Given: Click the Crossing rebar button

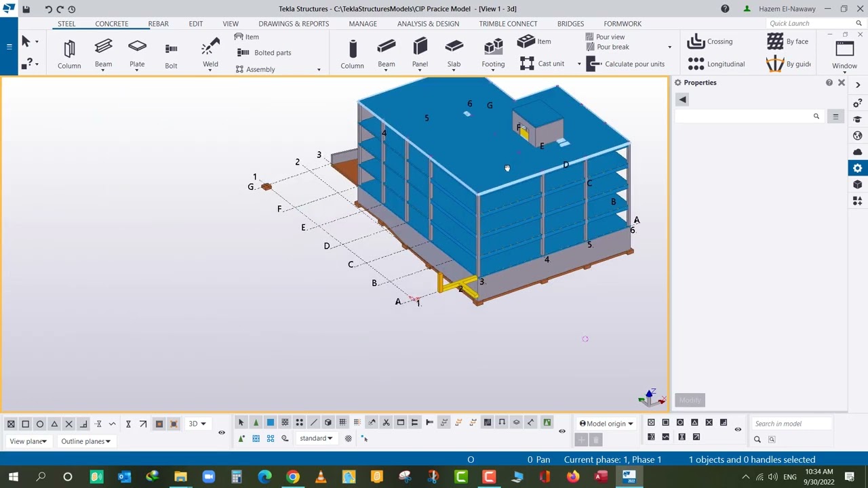Looking at the screenshot, I should point(709,42).
